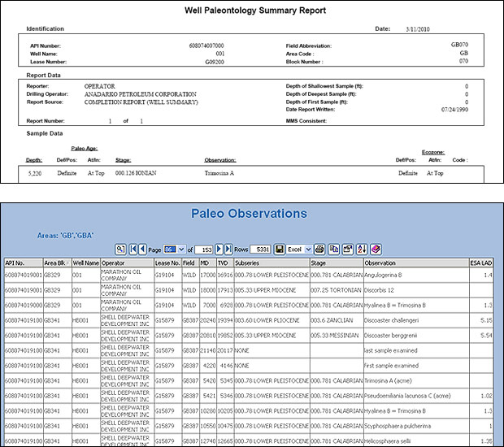Click 'Pseudoemiliania lacunosa C (acme)' cell
The image size is (504, 447).
(x=416, y=396)
